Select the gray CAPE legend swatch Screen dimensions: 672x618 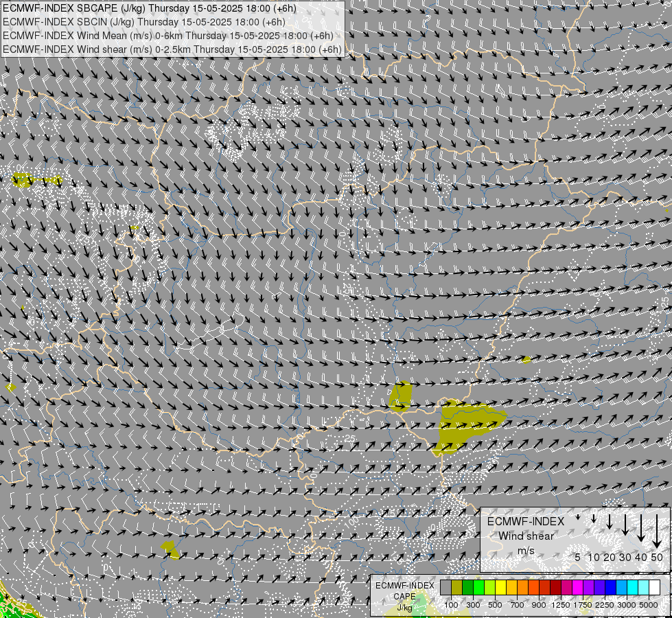tap(445, 588)
